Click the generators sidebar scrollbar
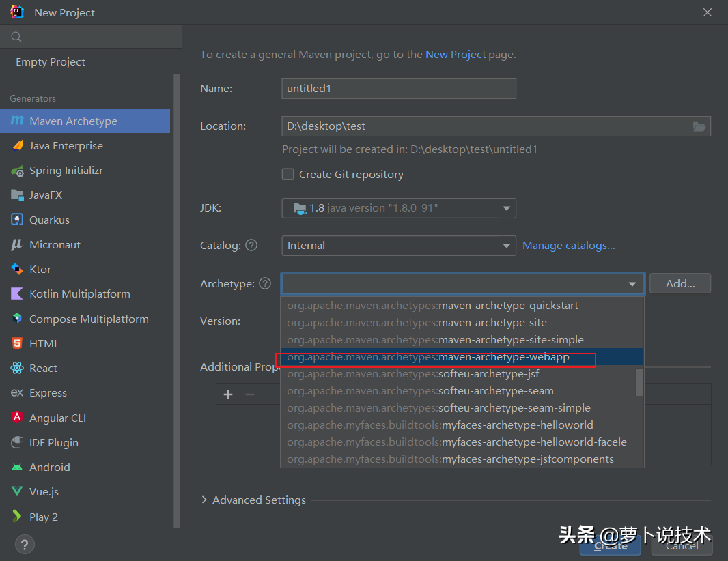 click(176, 300)
